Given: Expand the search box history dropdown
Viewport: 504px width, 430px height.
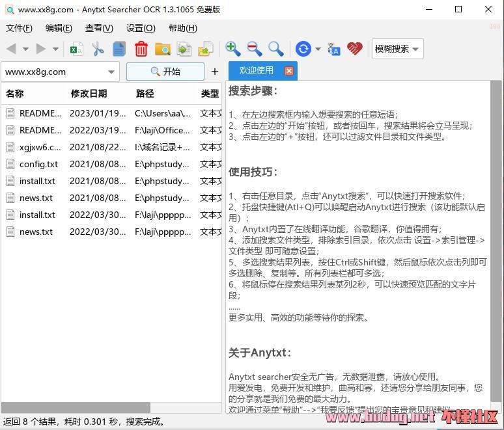Looking at the screenshot, I should 111,72.
